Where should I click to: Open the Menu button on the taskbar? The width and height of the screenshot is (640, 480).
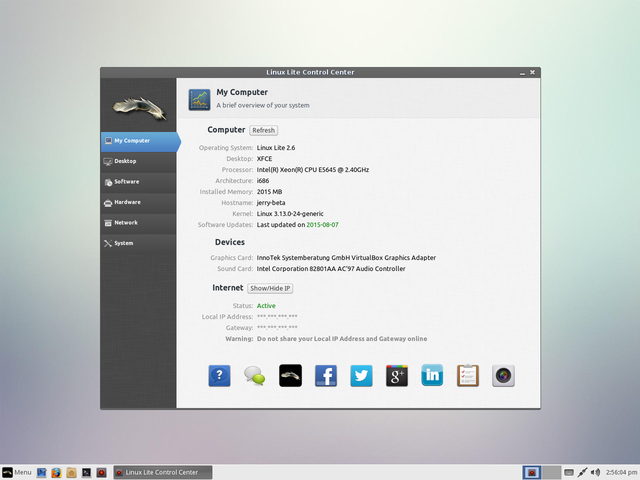click(x=17, y=472)
